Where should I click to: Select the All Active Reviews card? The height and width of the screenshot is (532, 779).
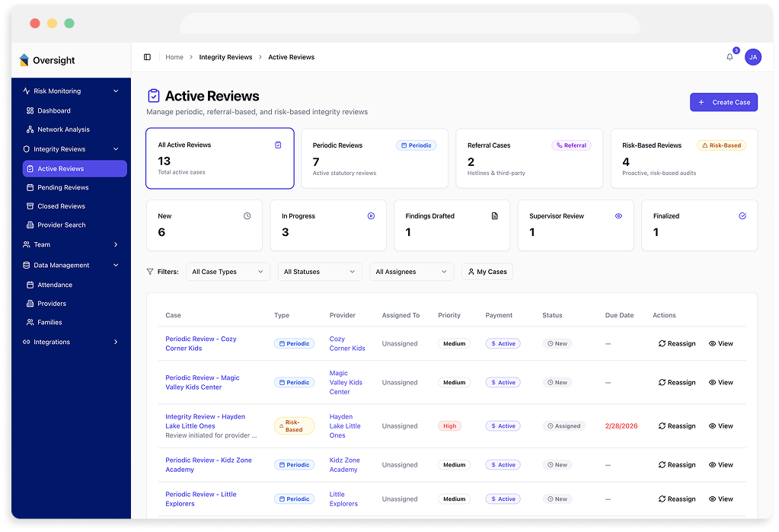(219, 158)
